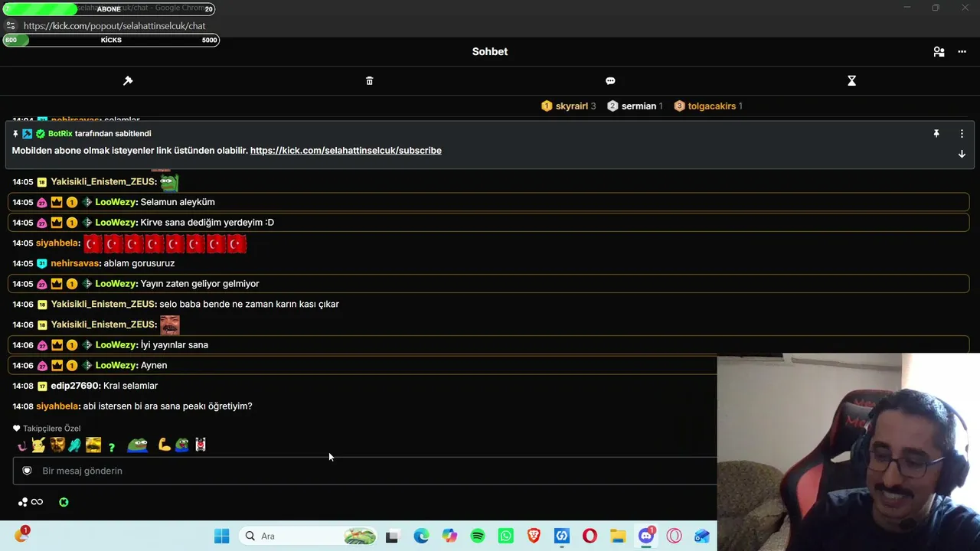The width and height of the screenshot is (980, 551).
Task: Select LooWezy's 'İyi yayınlar sana' message
Action: 175,345
